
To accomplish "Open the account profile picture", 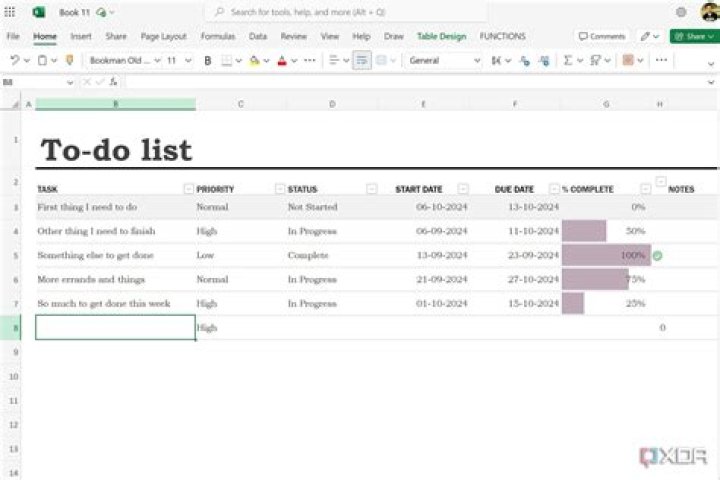I will pos(709,11).
